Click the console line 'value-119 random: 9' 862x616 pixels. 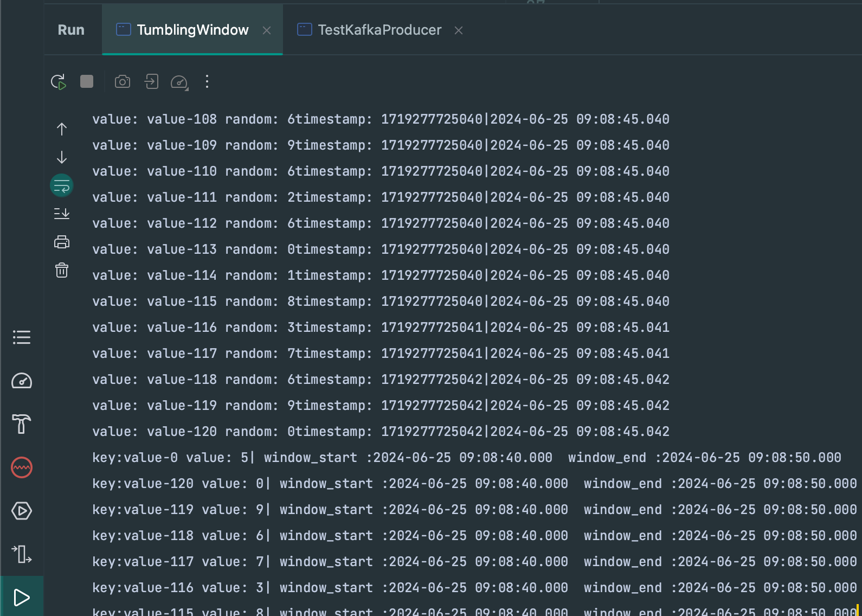381,405
